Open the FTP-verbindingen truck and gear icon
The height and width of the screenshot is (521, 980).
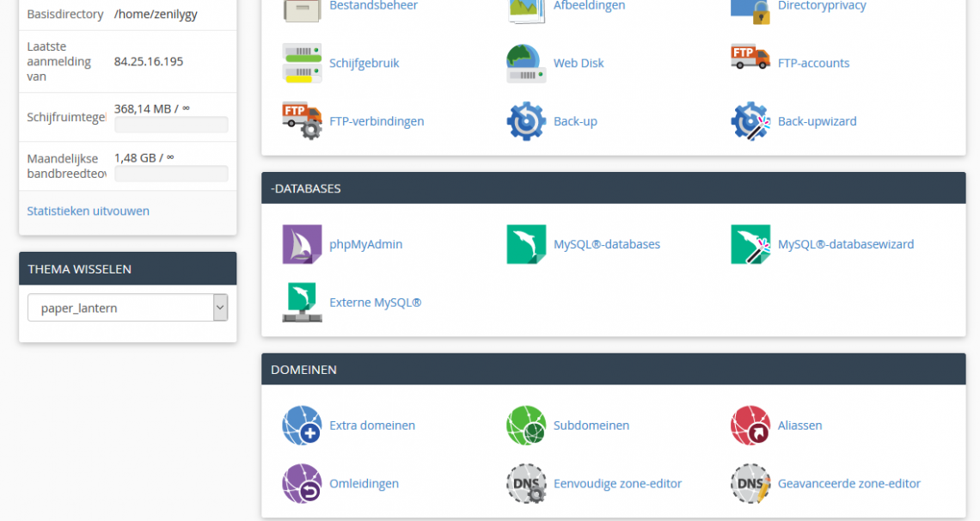[x=302, y=120]
